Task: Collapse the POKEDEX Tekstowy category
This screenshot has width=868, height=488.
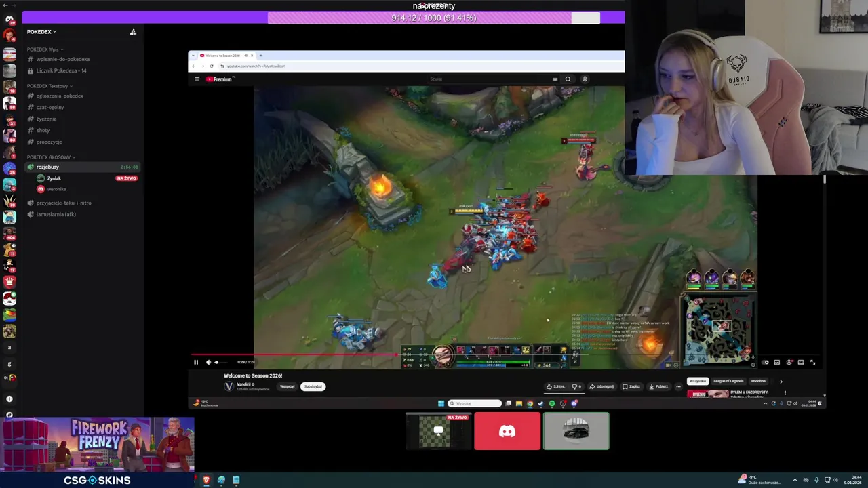Action: pos(49,86)
